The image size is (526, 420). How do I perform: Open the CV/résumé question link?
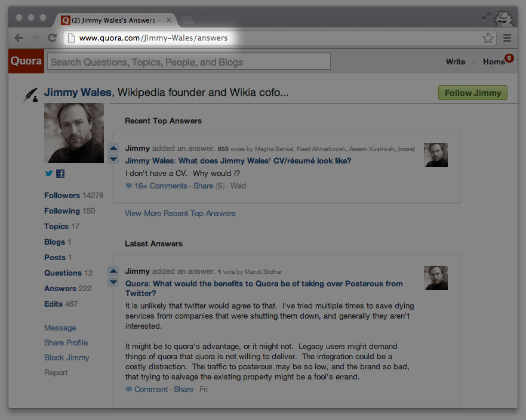238,160
